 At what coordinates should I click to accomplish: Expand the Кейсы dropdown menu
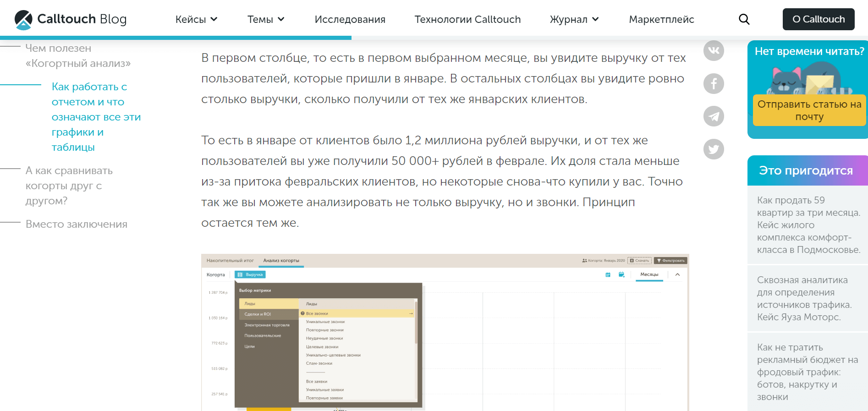point(196,19)
